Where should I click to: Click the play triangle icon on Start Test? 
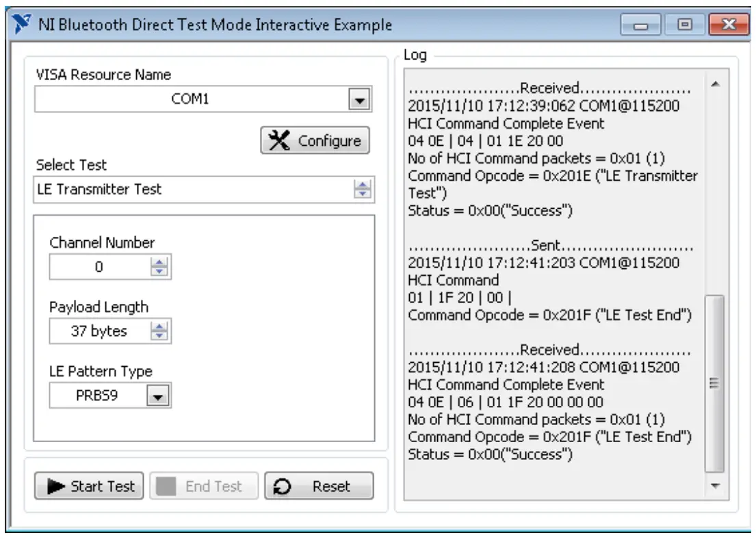pyautogui.click(x=56, y=487)
